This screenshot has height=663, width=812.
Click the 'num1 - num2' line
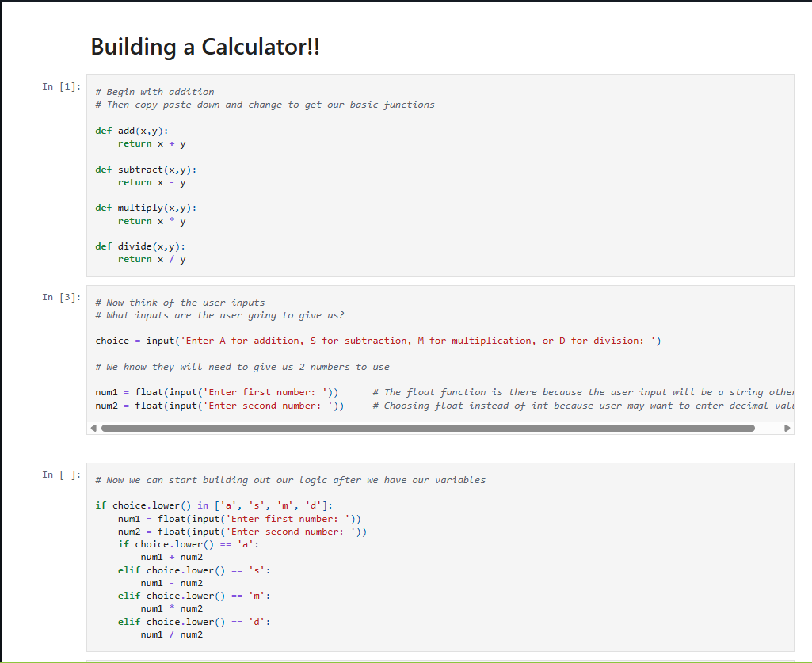point(171,583)
